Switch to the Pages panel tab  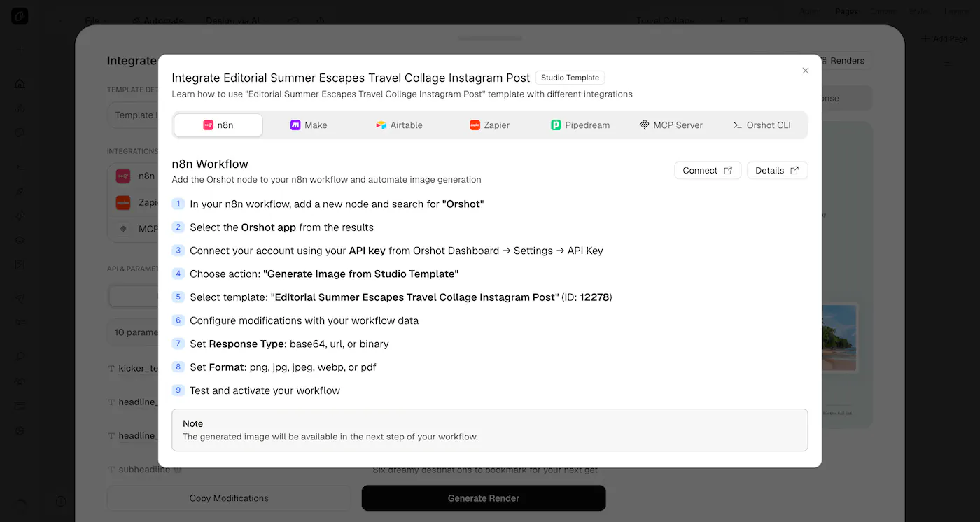coord(846,11)
